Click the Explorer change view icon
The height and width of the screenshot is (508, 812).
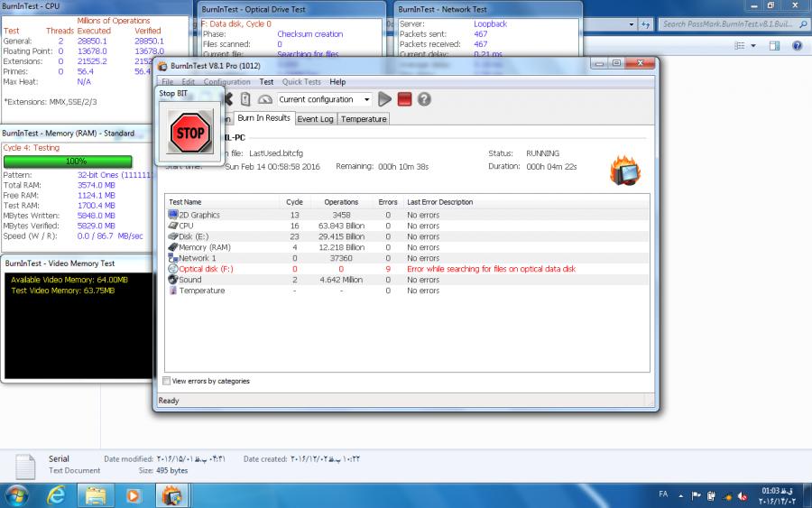click(x=740, y=46)
